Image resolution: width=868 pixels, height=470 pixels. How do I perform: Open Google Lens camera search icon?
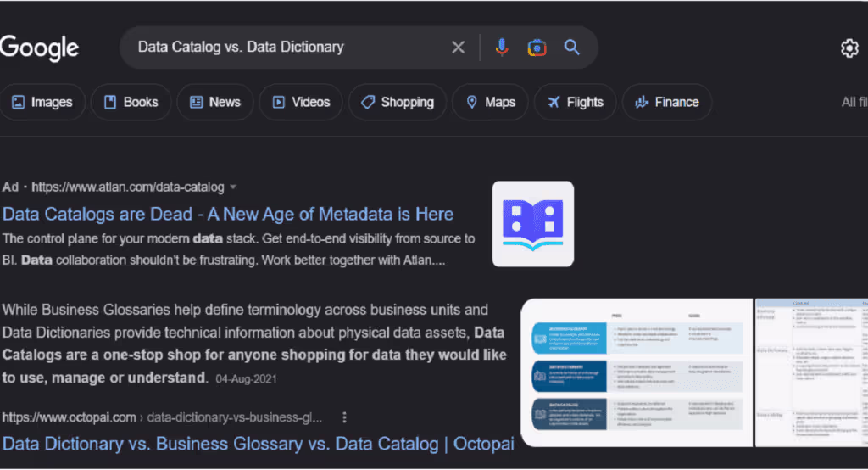click(537, 48)
